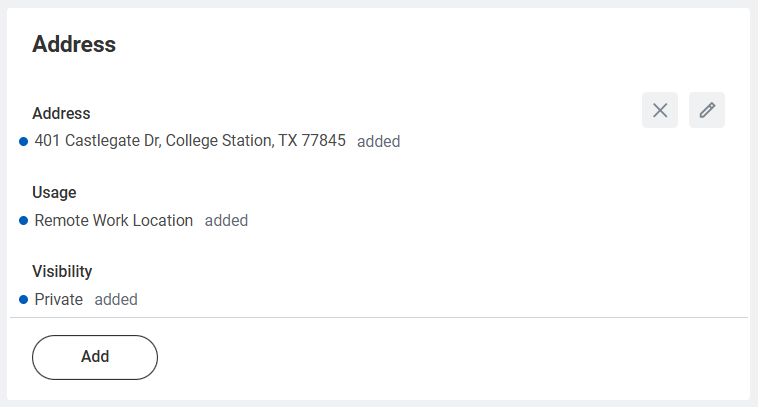Click the small Address field label
The height and width of the screenshot is (407, 758).
coord(61,114)
